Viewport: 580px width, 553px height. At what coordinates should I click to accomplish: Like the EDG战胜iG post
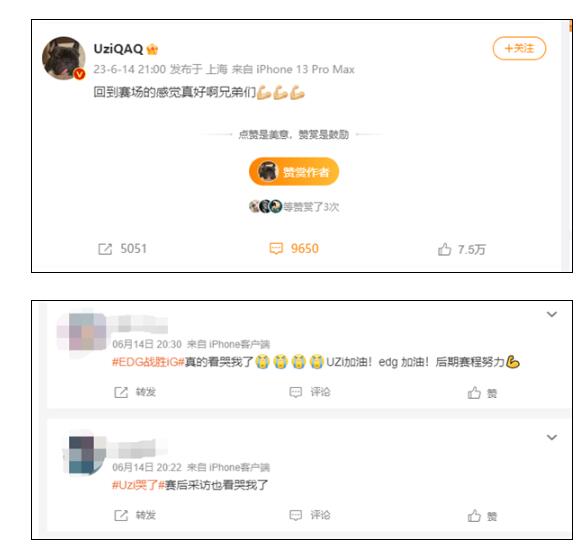pos(474,392)
